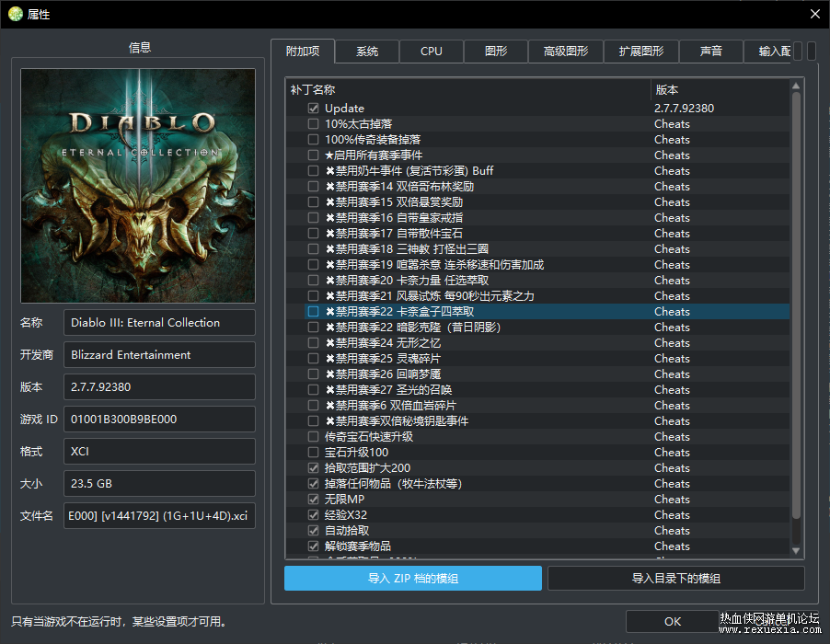The width and height of the screenshot is (830, 644).
Task: Click the 补丁名称 column header
Action: tap(468, 89)
